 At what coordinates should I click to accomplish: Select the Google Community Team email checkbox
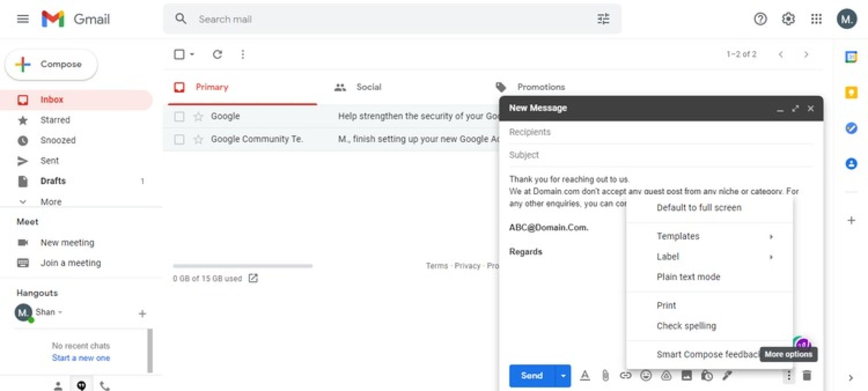click(179, 139)
